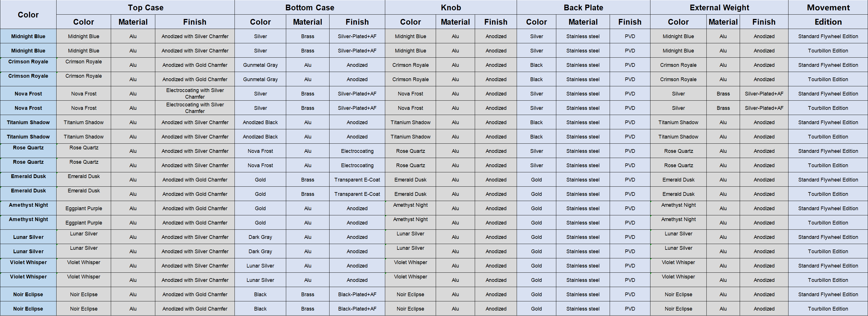Select the Bottom Case group header cell
Image resolution: width=868 pixels, height=316 pixels.
pos(309,7)
